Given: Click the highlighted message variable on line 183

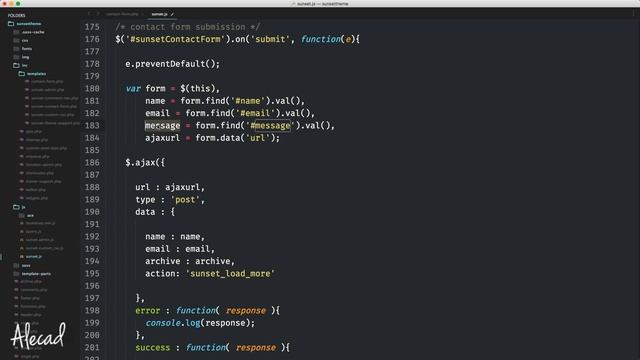Looking at the screenshot, I should pyautogui.click(x=162, y=126).
